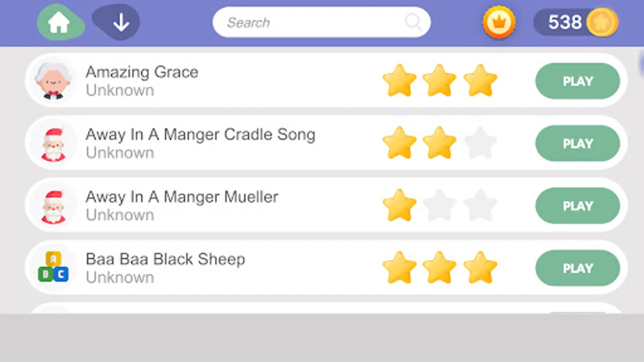Open the downloads arrow button

tap(120, 23)
